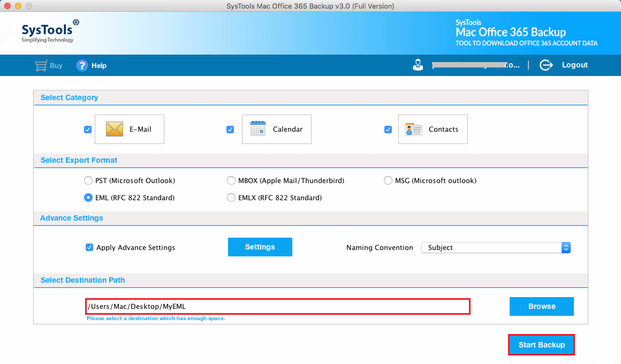Click the Calendar grid icon
621x364 pixels.
tap(258, 128)
